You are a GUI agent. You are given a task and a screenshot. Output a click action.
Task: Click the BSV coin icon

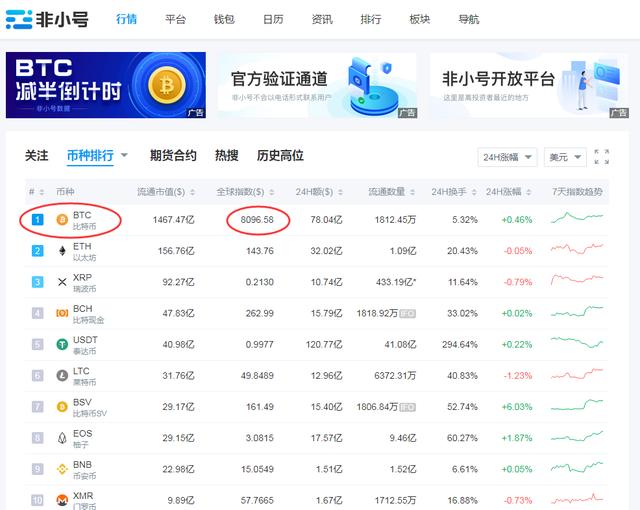click(62, 407)
